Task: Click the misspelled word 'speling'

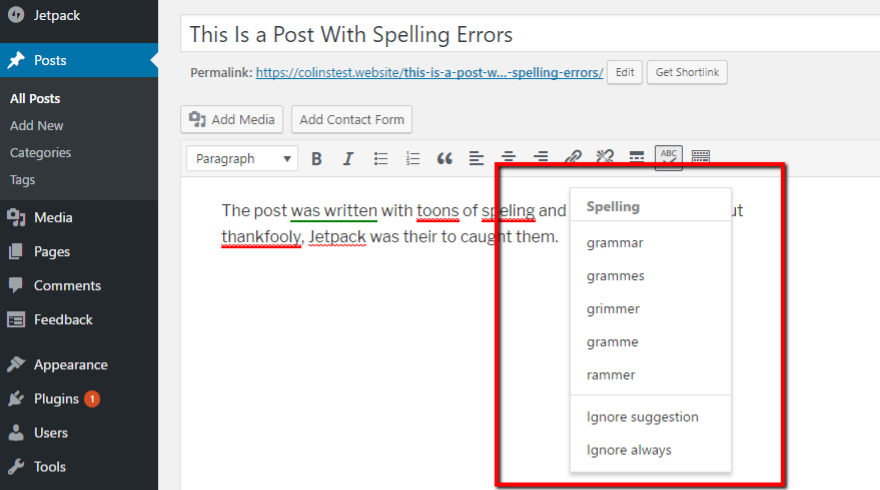Action: coord(508,210)
